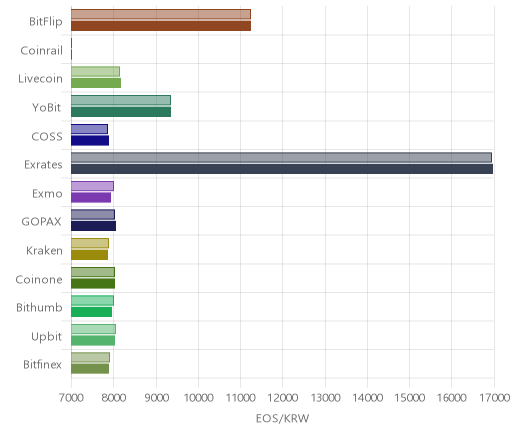Click the purple Exmo bar

(x=91, y=198)
